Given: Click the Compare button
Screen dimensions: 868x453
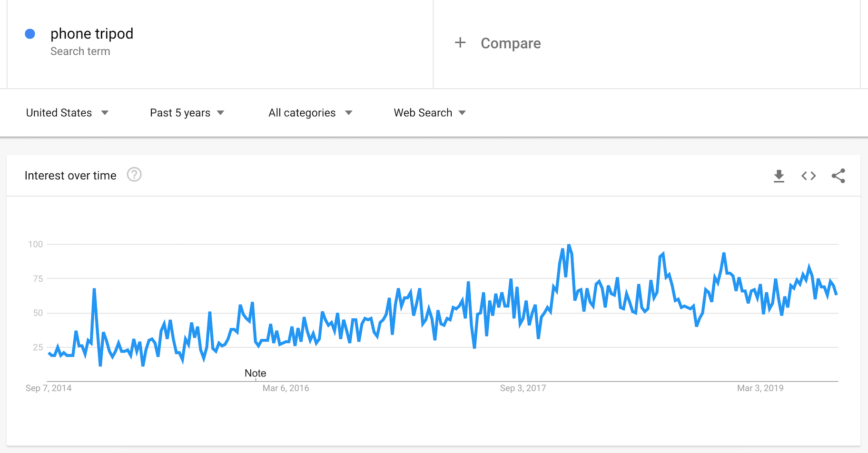Looking at the screenshot, I should [x=511, y=43].
